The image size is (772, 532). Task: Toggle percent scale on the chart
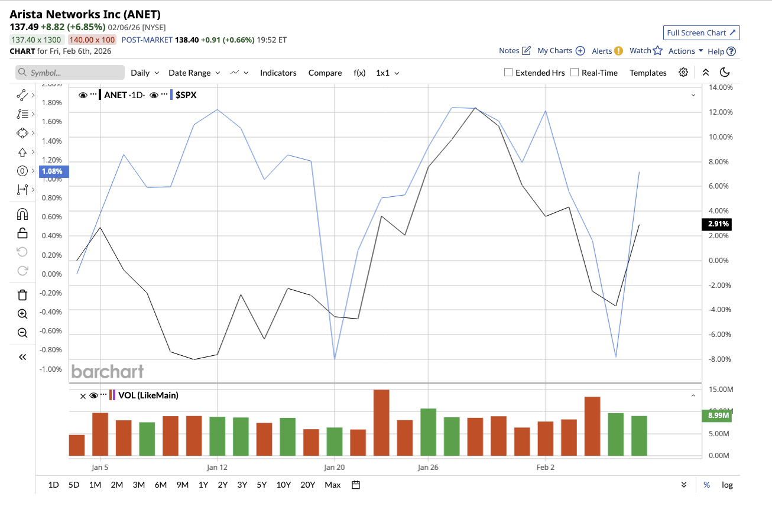706,485
